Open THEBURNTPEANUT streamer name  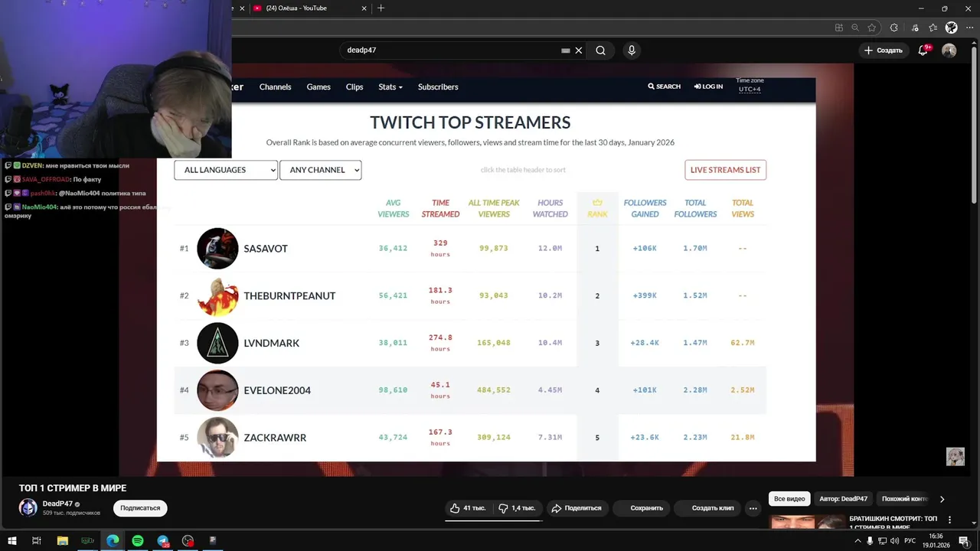click(x=289, y=296)
